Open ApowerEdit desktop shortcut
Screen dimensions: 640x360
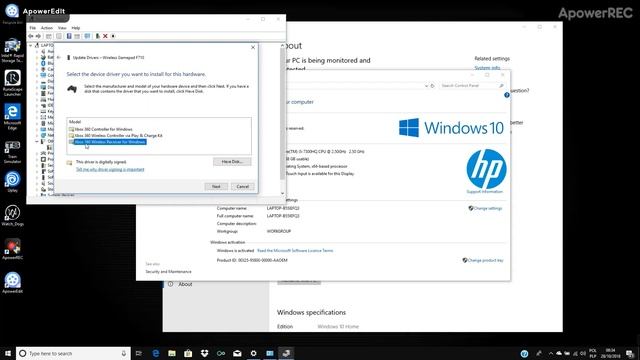coord(12,283)
